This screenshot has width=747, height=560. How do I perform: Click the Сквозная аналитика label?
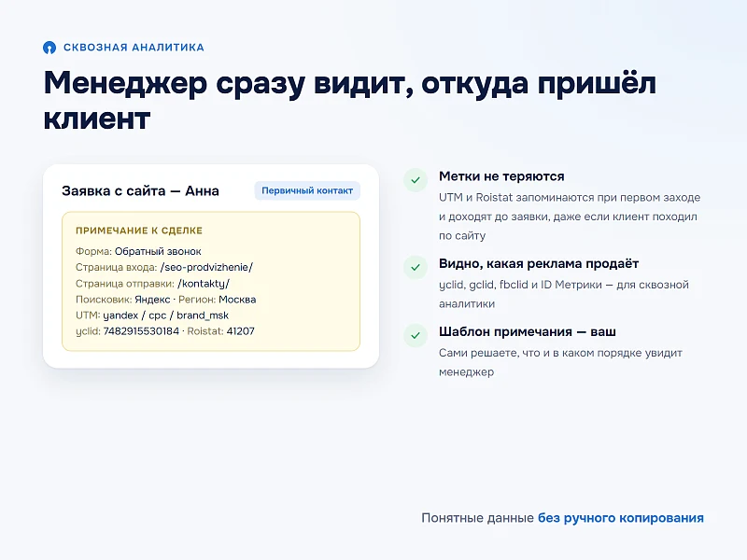[x=134, y=48]
